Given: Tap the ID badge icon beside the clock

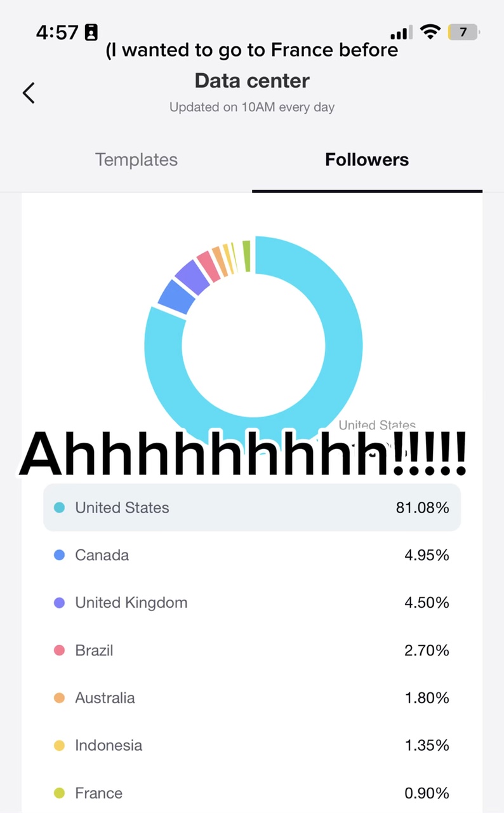Looking at the screenshot, I should (91, 32).
